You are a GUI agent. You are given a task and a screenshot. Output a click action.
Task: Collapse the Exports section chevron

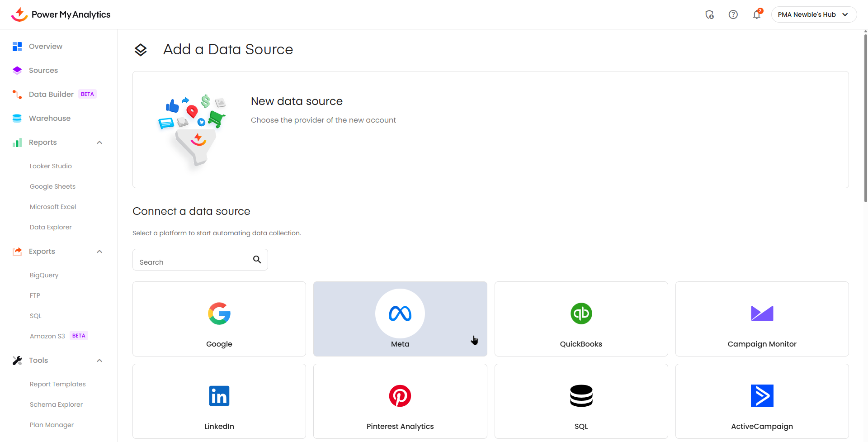pos(99,252)
